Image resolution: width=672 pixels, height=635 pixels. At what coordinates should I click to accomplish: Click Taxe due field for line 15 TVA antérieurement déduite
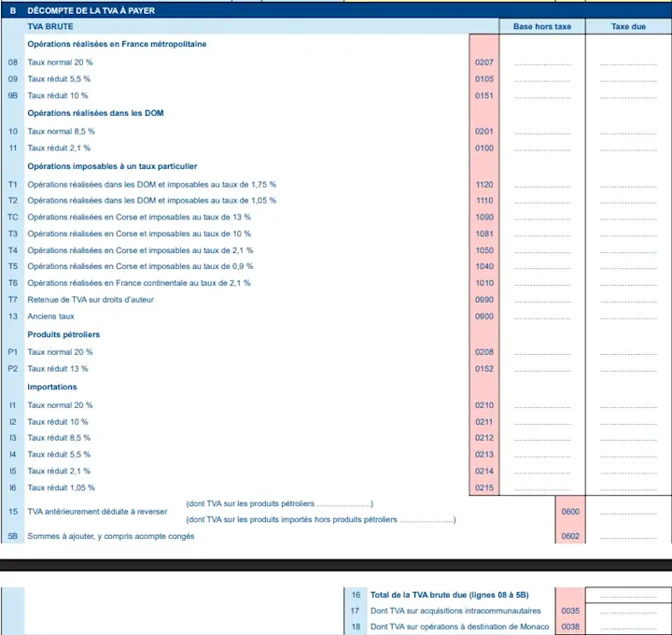pyautogui.click(x=628, y=512)
